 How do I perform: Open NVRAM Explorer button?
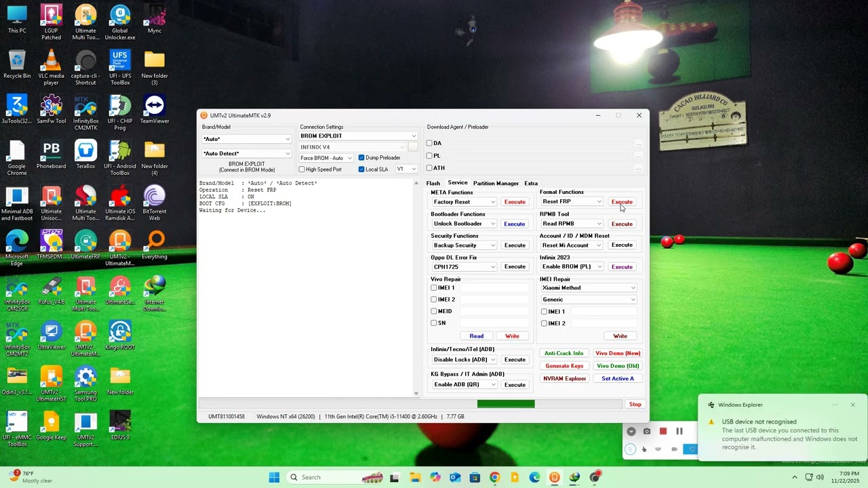(x=564, y=378)
